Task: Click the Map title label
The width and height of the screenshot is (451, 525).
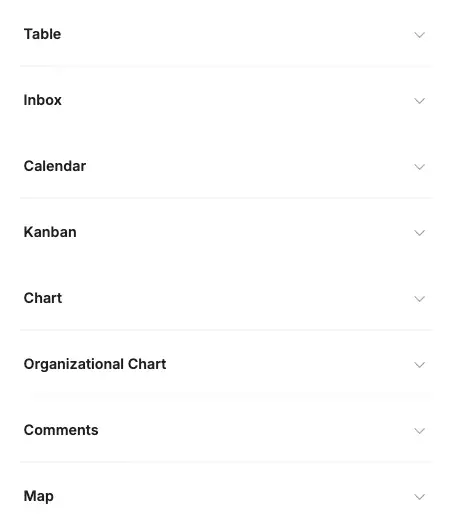Action: click(x=39, y=496)
